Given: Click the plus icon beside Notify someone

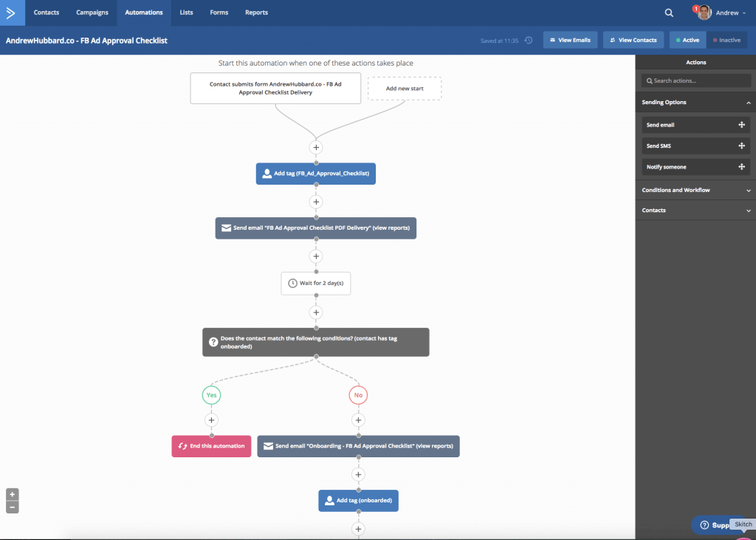Looking at the screenshot, I should pos(741,167).
